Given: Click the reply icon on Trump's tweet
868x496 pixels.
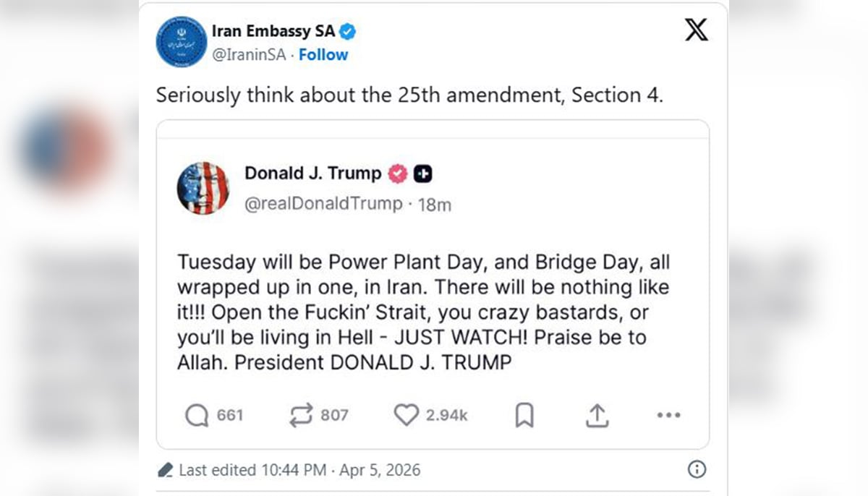Looking at the screenshot, I should 195,415.
